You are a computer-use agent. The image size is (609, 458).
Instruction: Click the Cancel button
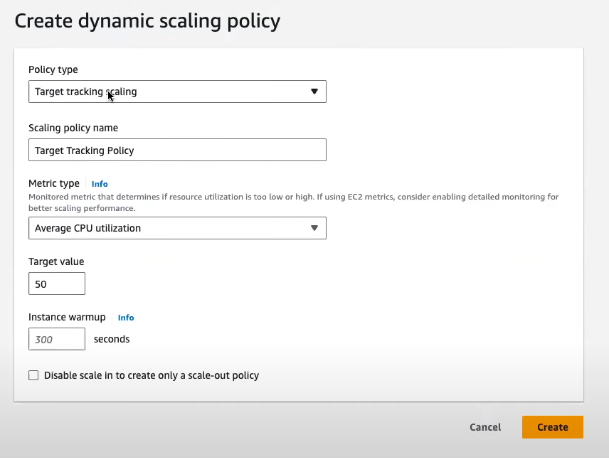pos(485,427)
